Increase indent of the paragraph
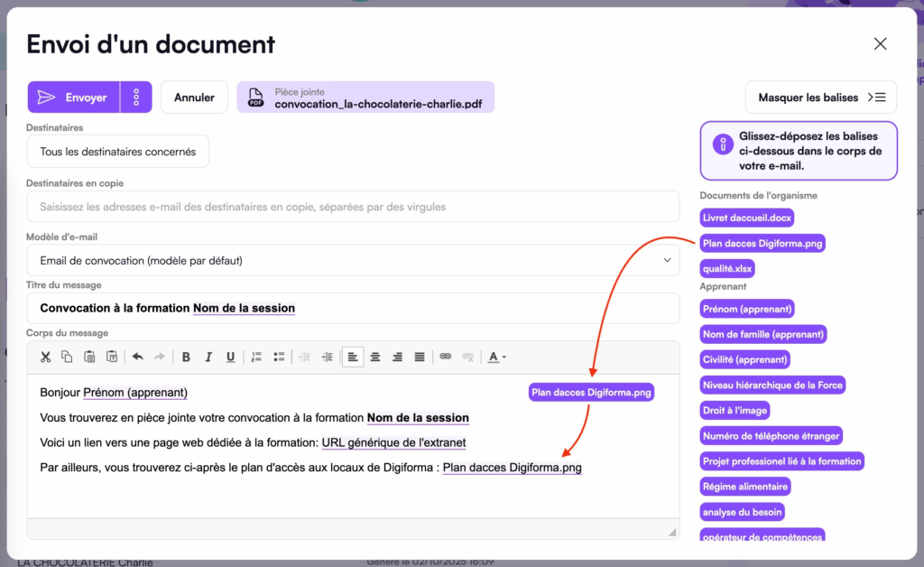This screenshot has width=924, height=567. pos(327,357)
